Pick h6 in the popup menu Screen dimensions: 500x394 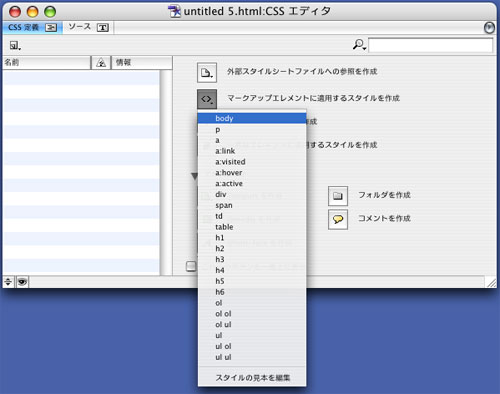252,292
